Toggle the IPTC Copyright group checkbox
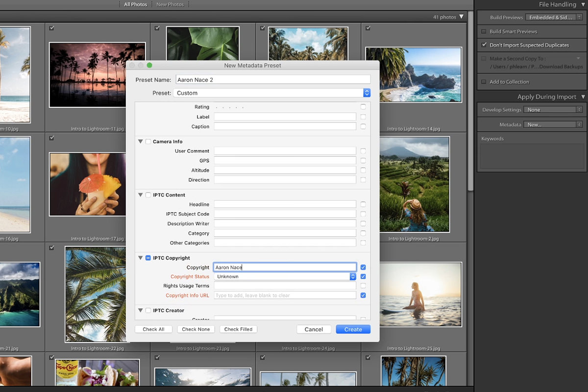This screenshot has width=588, height=392. coord(148,258)
